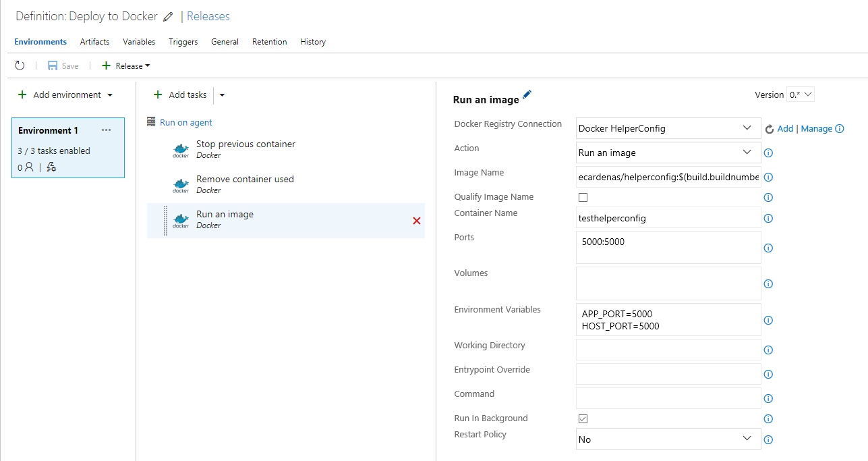Show info for Entrypoint Override field
The width and height of the screenshot is (868, 461).
pyautogui.click(x=768, y=375)
